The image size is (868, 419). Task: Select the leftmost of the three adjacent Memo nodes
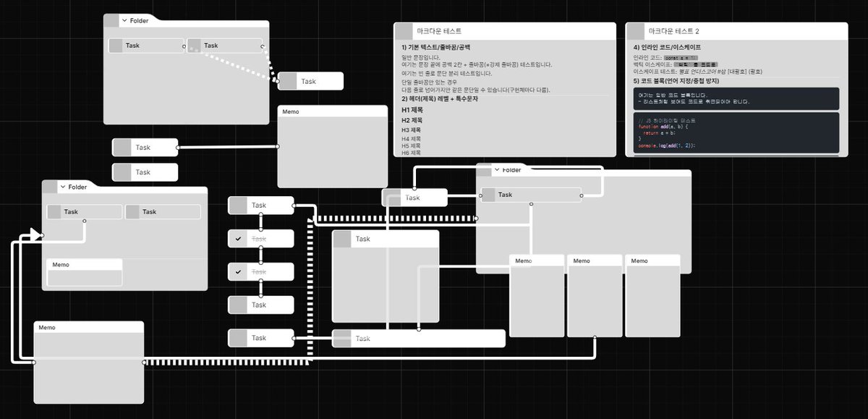coord(537,295)
